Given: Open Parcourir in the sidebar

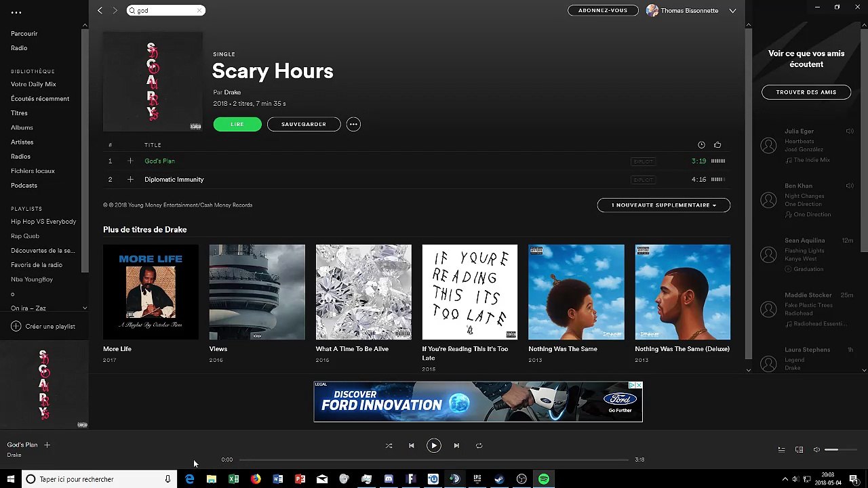Looking at the screenshot, I should 24,33.
